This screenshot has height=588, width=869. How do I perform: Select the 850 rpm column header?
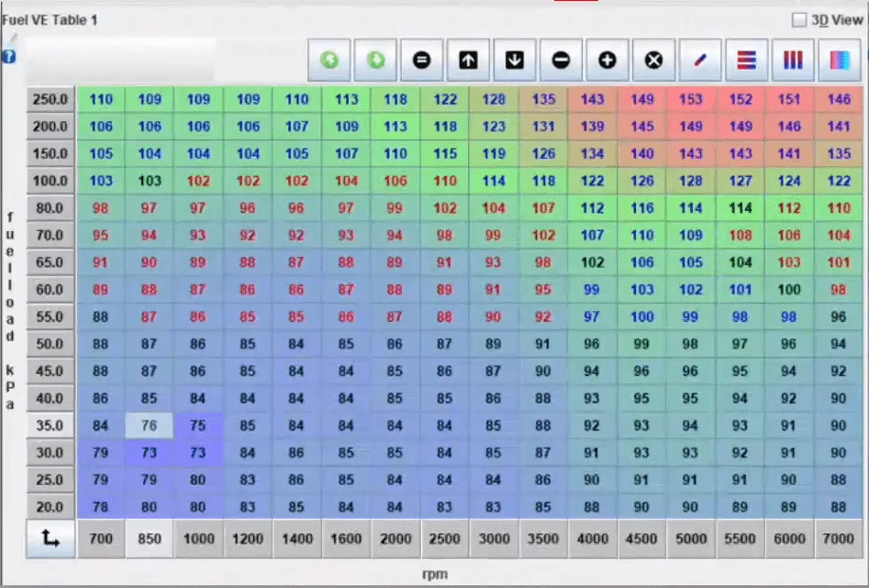click(150, 539)
